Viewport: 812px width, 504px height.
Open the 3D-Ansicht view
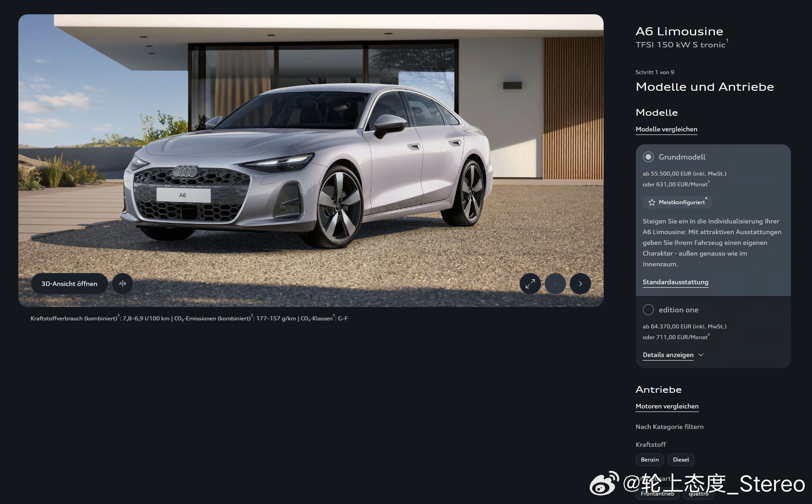click(x=69, y=284)
